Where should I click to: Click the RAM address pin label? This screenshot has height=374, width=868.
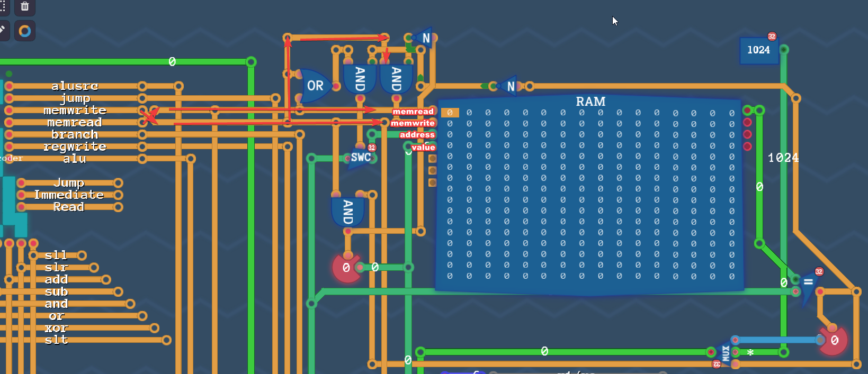pyautogui.click(x=417, y=135)
